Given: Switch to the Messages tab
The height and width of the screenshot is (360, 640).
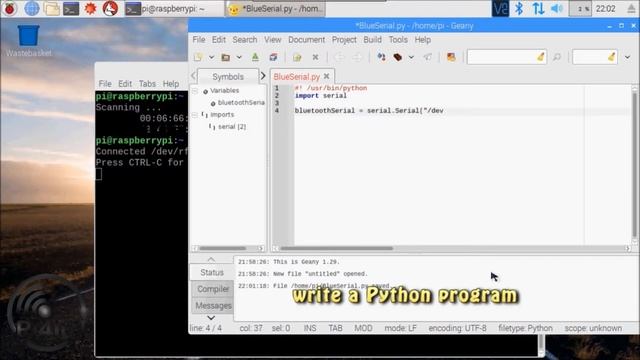Looking at the screenshot, I should [x=213, y=305].
